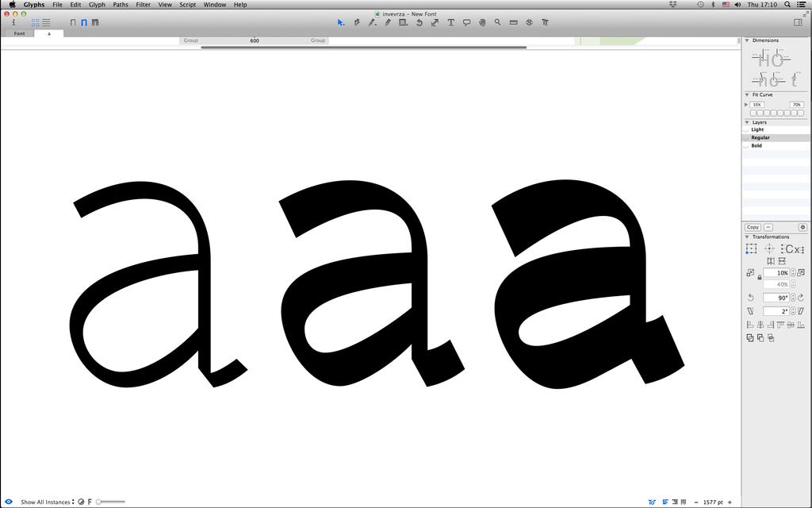Screen dimensions: 812x508
Task: Select the 'a' edit tab
Action: click(x=49, y=33)
